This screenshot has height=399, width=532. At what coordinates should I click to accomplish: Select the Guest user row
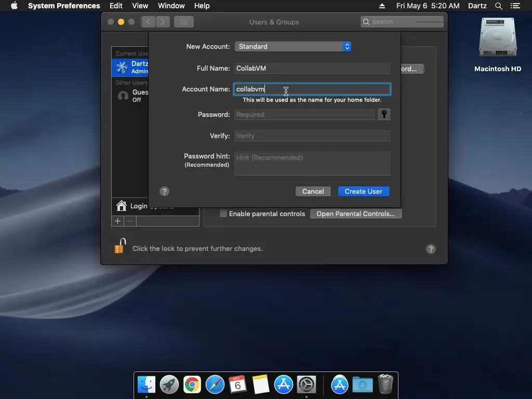click(130, 96)
